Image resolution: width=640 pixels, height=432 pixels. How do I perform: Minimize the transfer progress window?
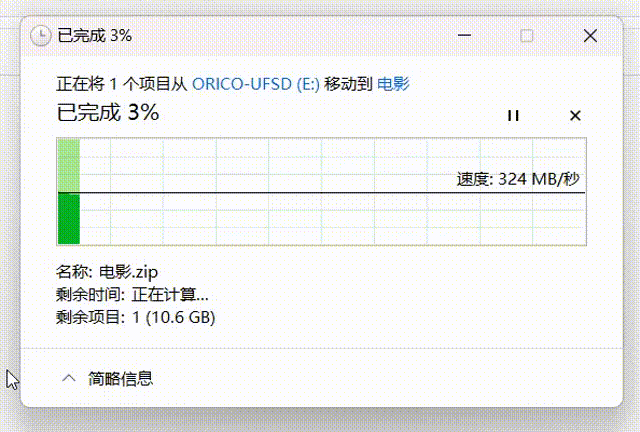[x=464, y=36]
